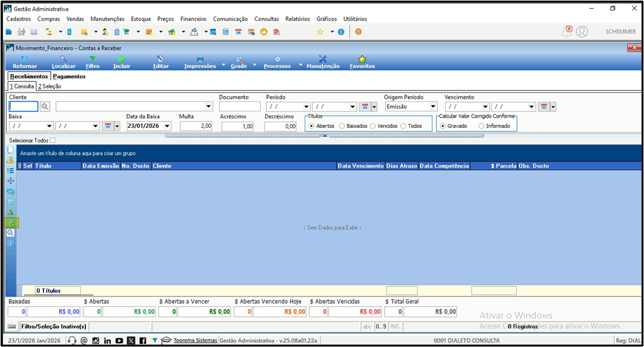Open the Localizar search tool

[63, 62]
